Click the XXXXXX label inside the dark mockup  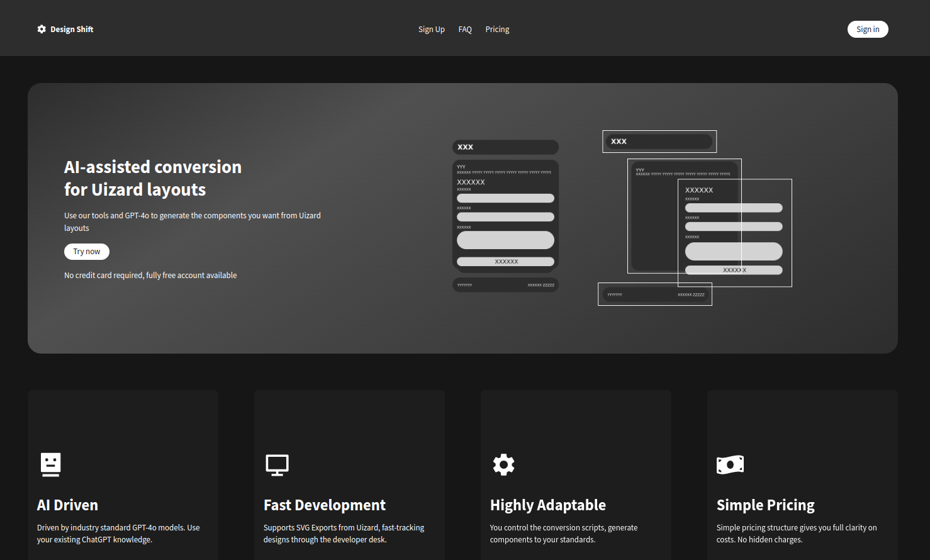(x=469, y=182)
